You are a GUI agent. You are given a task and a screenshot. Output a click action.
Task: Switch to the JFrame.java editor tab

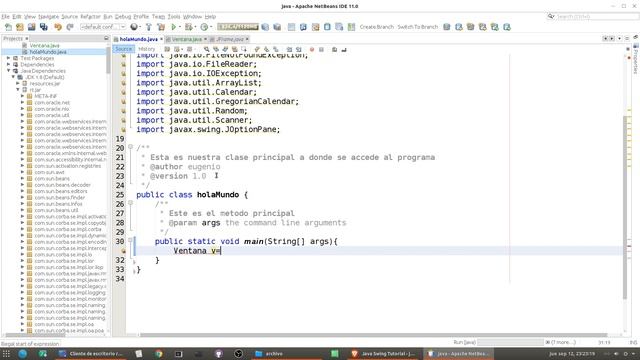click(229, 39)
